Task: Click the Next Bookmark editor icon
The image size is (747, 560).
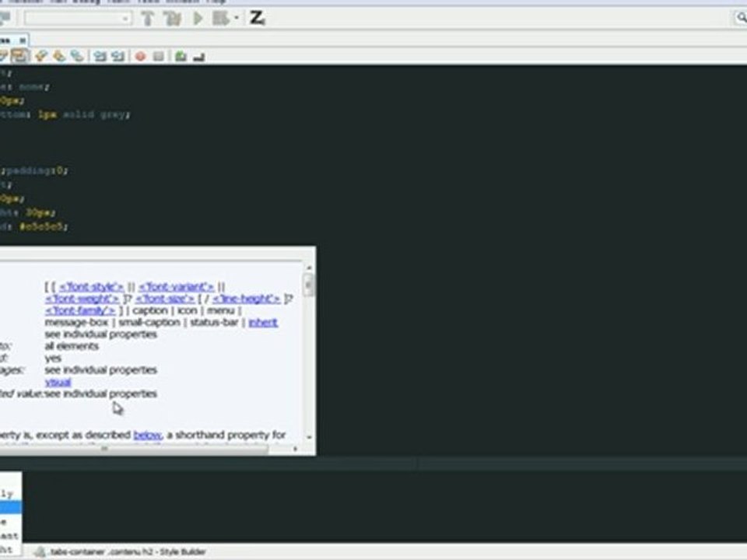Action: click(x=60, y=56)
